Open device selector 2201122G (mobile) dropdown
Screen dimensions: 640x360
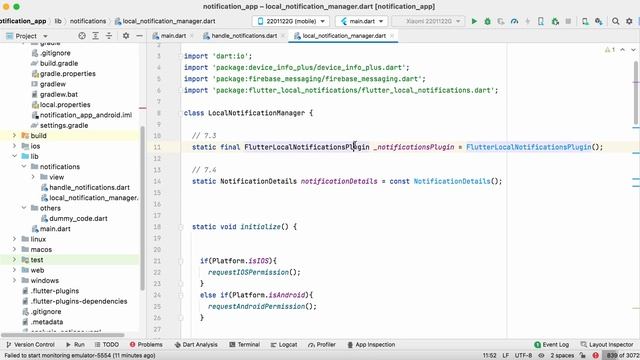pos(290,21)
